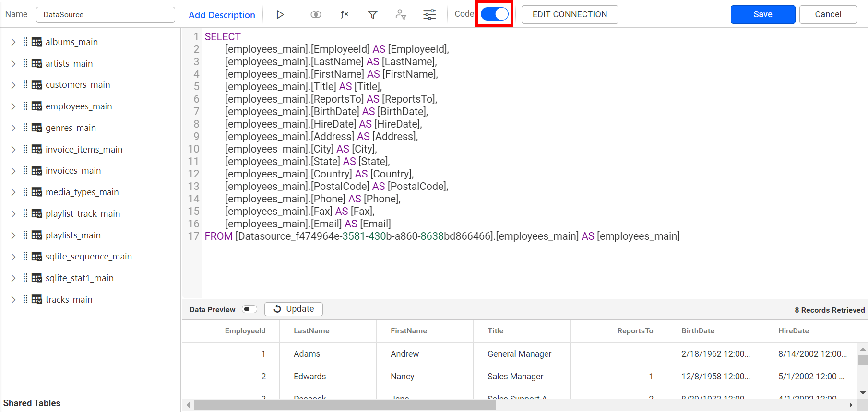This screenshot has width=868, height=412.
Task: Click the sqlite_stat1_main table icon
Action: [37, 278]
